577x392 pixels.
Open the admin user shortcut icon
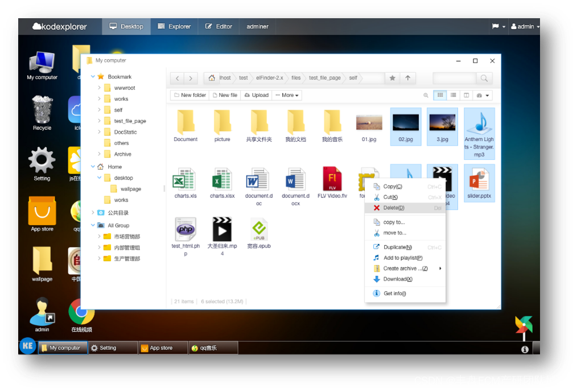click(42, 314)
